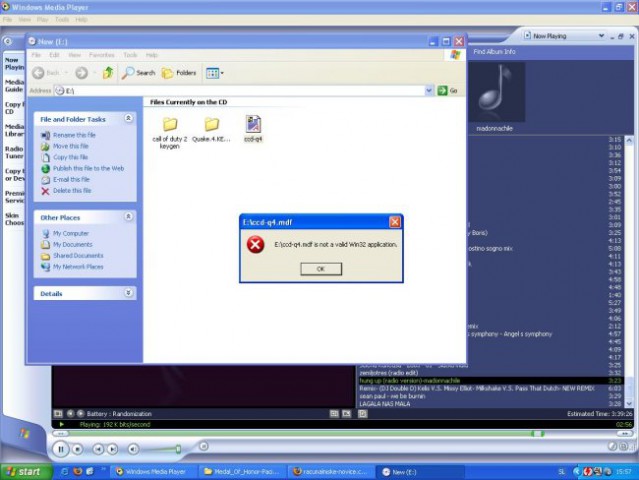Collapse the Other Places section
The width and height of the screenshot is (639, 480).
pyautogui.click(x=128, y=216)
